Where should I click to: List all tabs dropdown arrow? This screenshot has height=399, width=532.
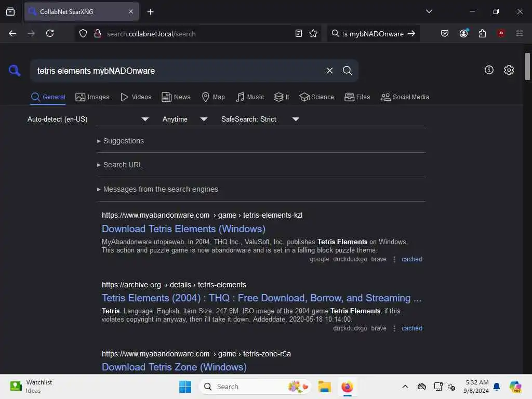(x=429, y=11)
